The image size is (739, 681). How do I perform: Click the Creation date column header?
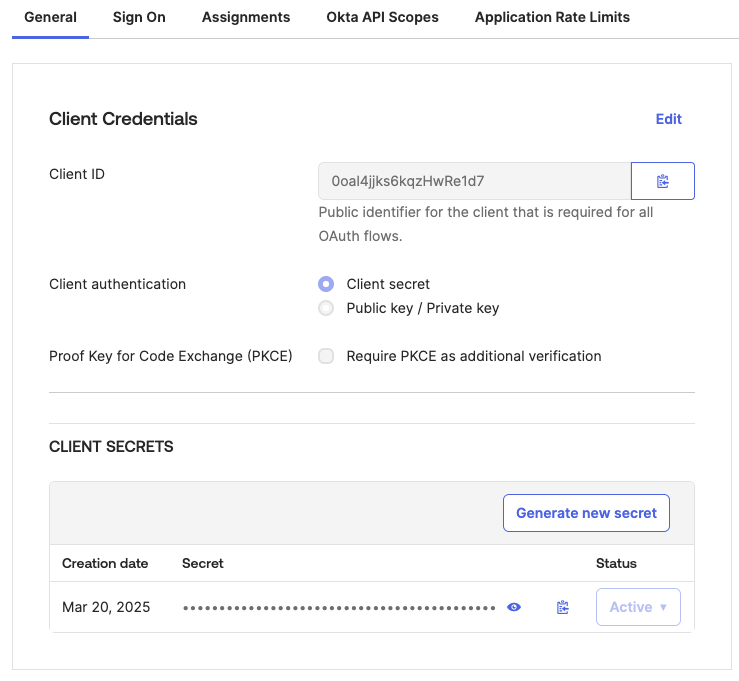105,563
